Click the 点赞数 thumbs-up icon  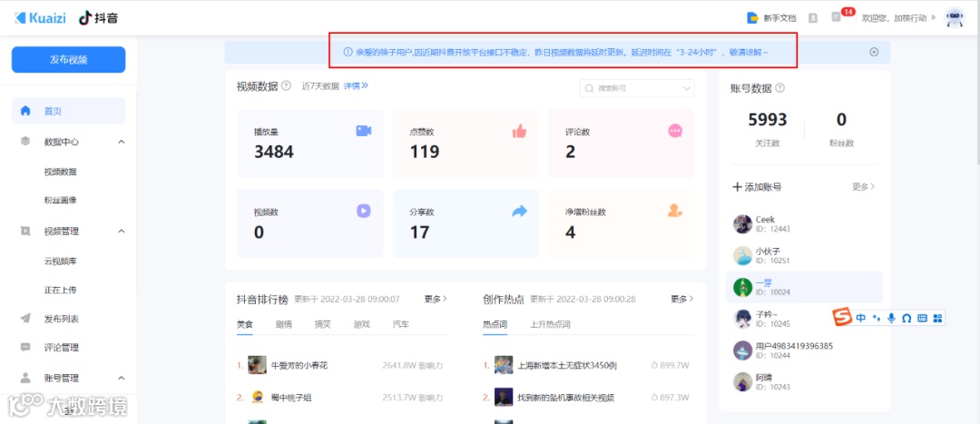pos(519,131)
